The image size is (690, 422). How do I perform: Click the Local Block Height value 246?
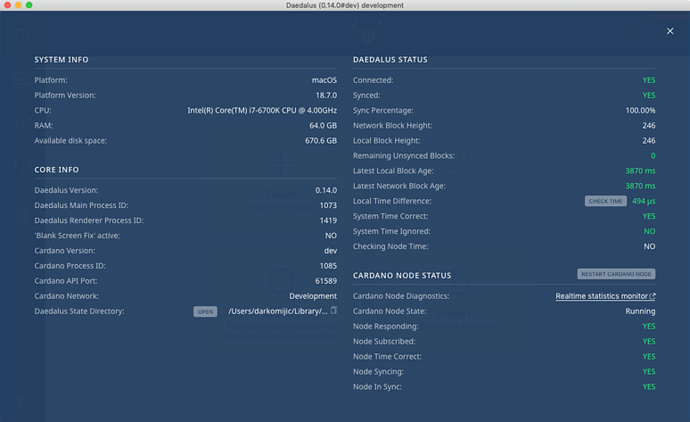pos(649,140)
